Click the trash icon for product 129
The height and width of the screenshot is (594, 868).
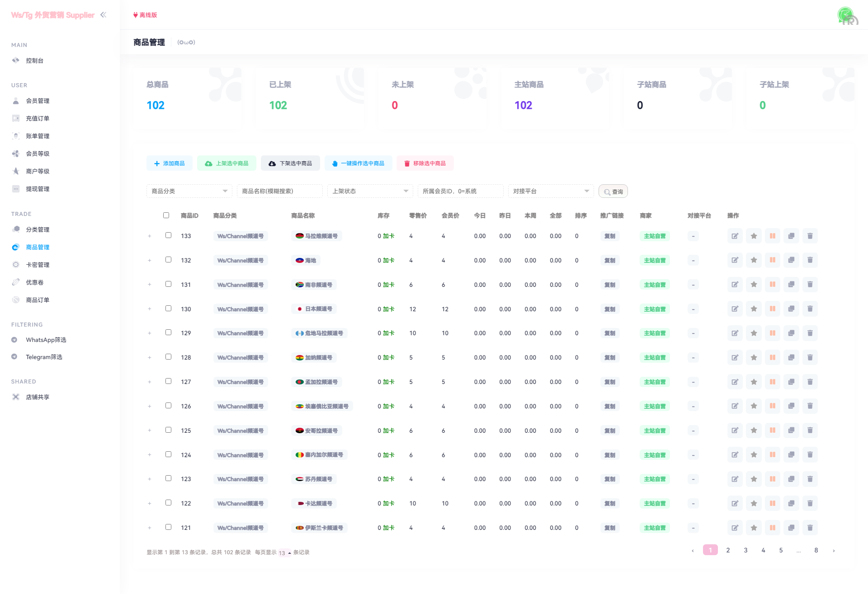click(810, 333)
